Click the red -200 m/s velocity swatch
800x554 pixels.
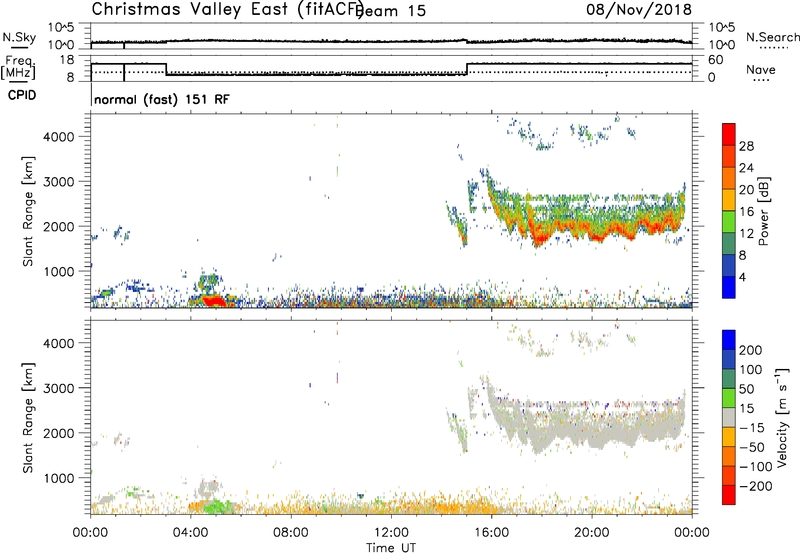[x=729, y=495]
